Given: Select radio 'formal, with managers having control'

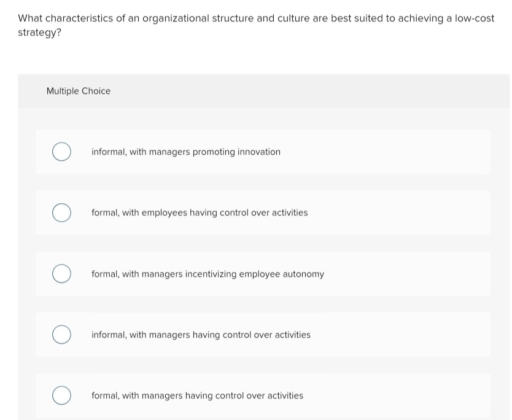Looking at the screenshot, I should 61,395.
